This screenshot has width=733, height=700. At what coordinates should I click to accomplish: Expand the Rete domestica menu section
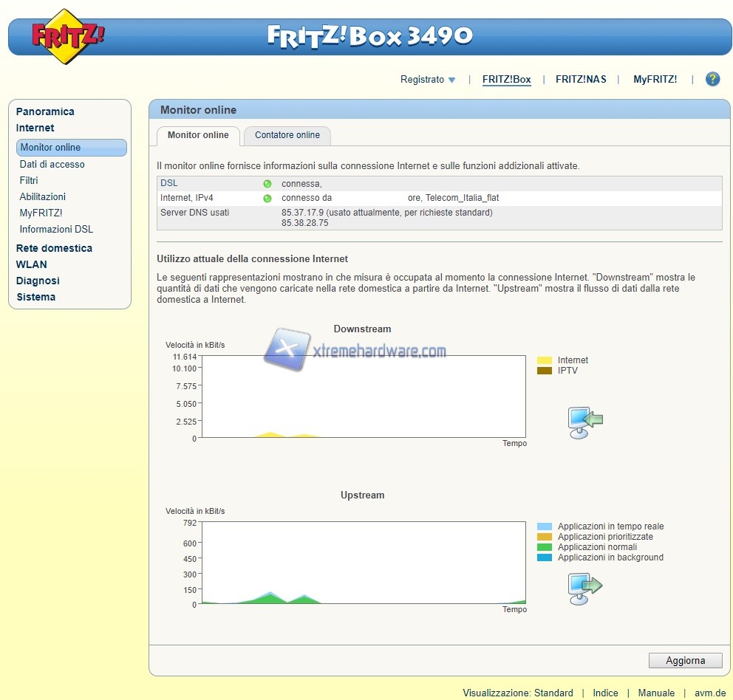(x=54, y=248)
